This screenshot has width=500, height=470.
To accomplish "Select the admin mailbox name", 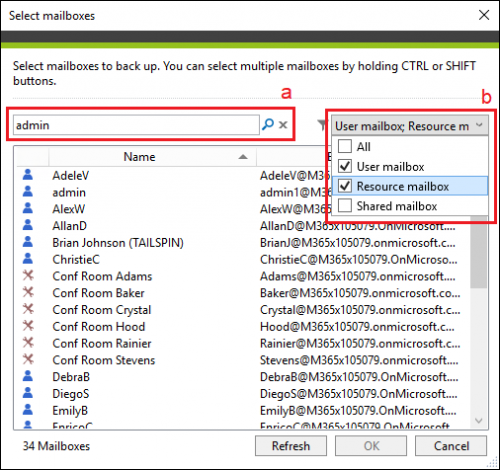I will point(69,192).
